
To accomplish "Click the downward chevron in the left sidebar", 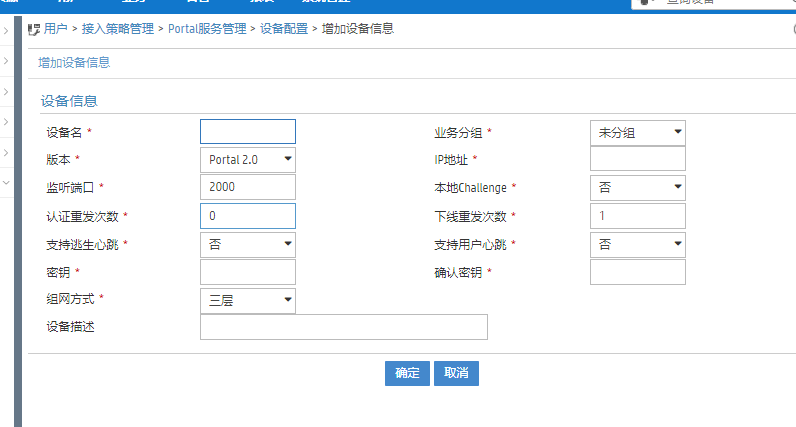I will (x=6, y=183).
